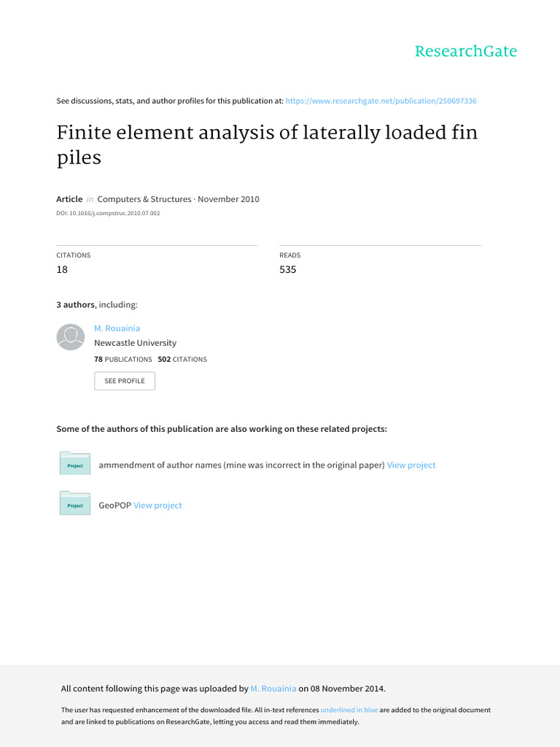This screenshot has width=560, height=747.
Task: Click the "underlined in blue" link in the footer
Action: tap(349, 710)
